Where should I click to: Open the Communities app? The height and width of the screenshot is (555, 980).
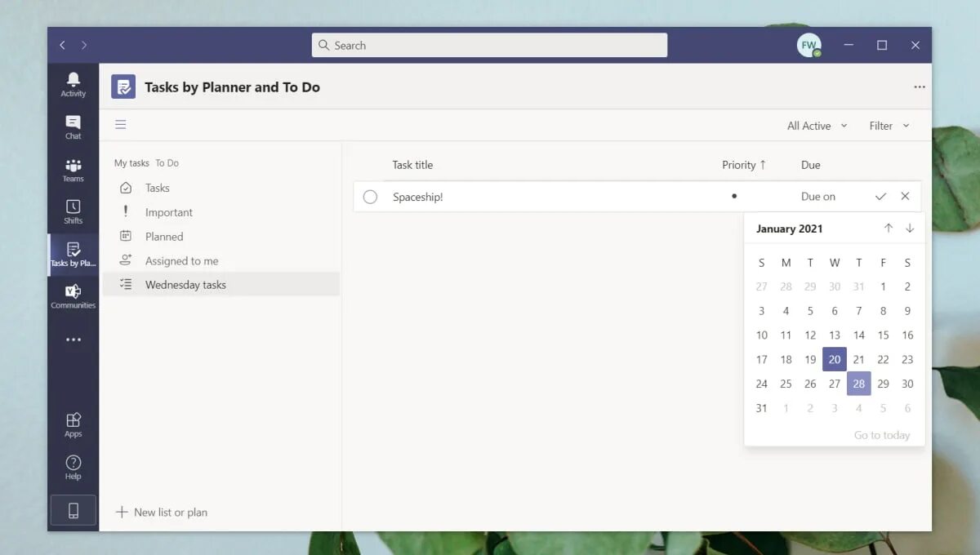[x=73, y=295]
